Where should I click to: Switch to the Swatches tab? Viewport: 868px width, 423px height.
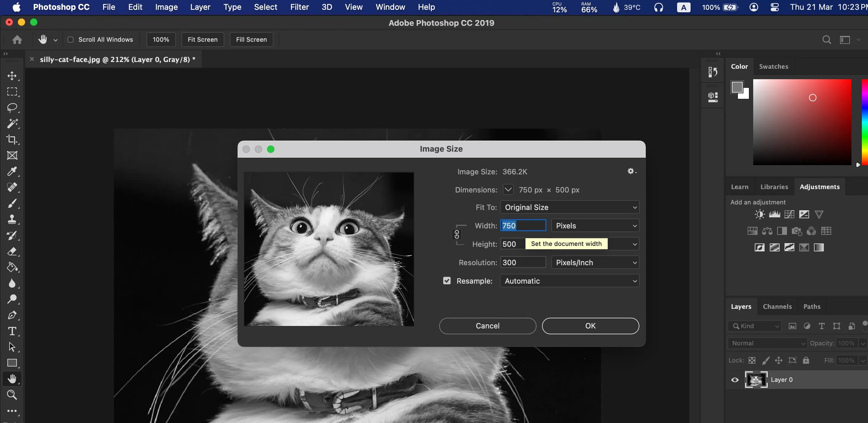click(x=773, y=66)
